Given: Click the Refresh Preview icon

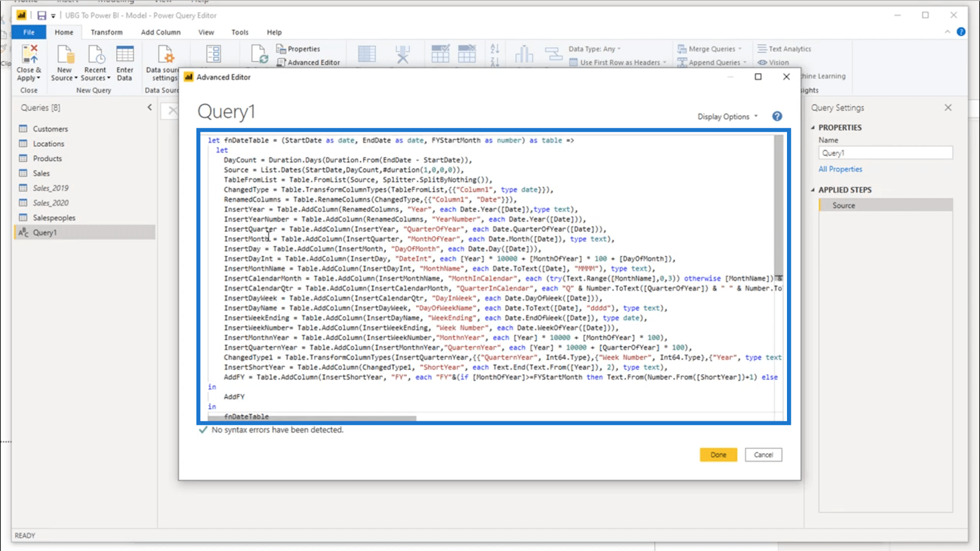Looking at the screenshot, I should click(x=260, y=54).
